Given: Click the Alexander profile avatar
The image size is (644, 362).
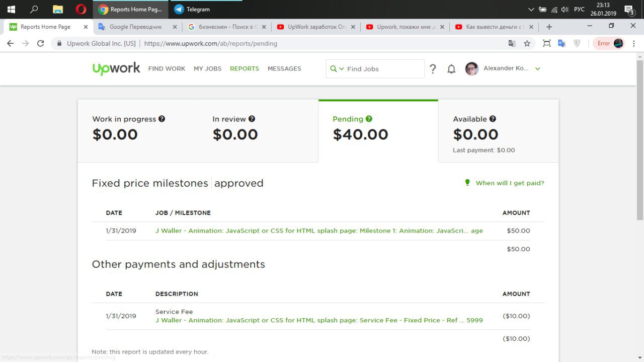Looking at the screenshot, I should coord(471,69).
